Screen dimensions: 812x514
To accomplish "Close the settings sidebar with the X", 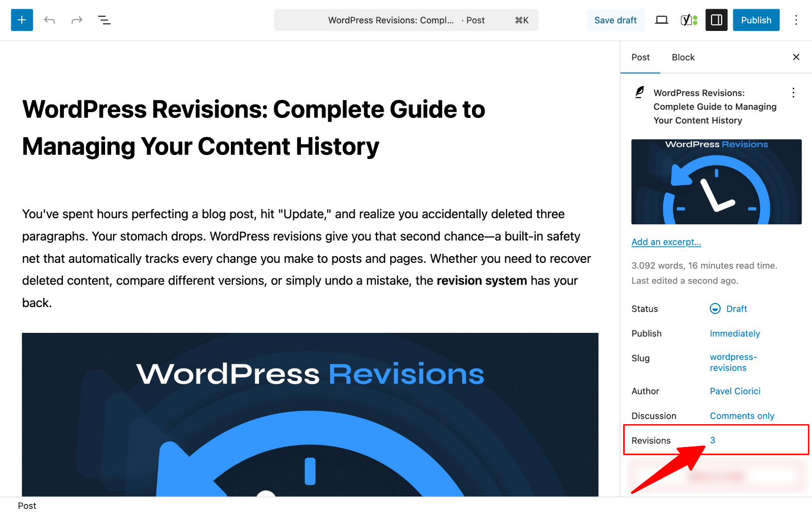I will coord(796,57).
